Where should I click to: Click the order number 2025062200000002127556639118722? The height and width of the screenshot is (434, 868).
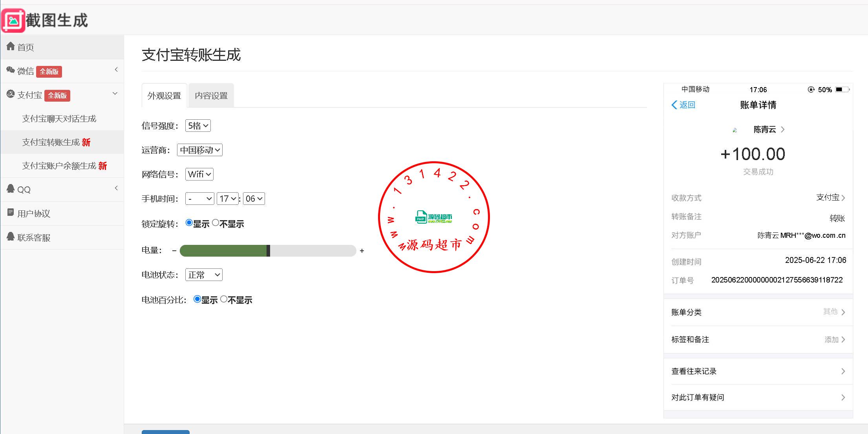777,280
